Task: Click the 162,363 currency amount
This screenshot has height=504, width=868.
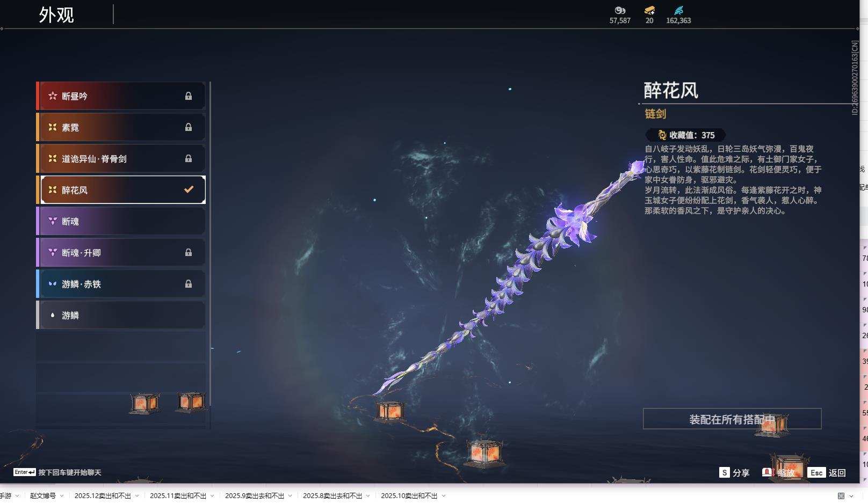Action: point(678,20)
